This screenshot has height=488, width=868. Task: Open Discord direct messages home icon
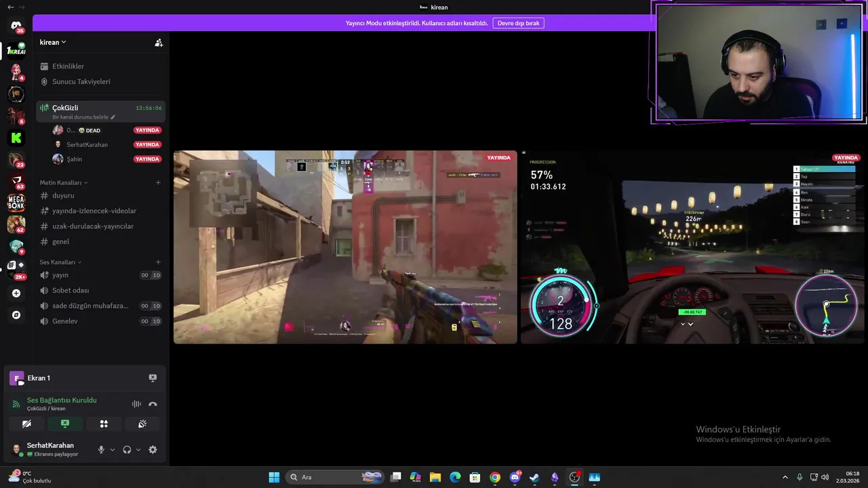click(x=16, y=26)
